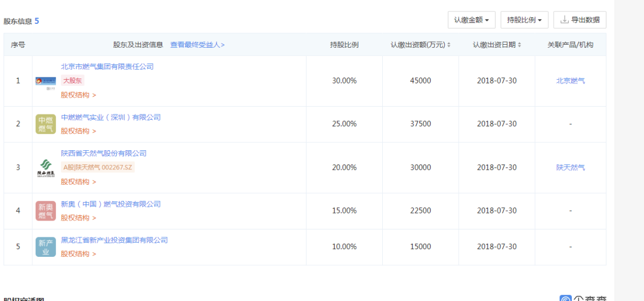Expand 股权结构 under 新奥（中国）燃气
Screen dimensions: 644x301
79,218
